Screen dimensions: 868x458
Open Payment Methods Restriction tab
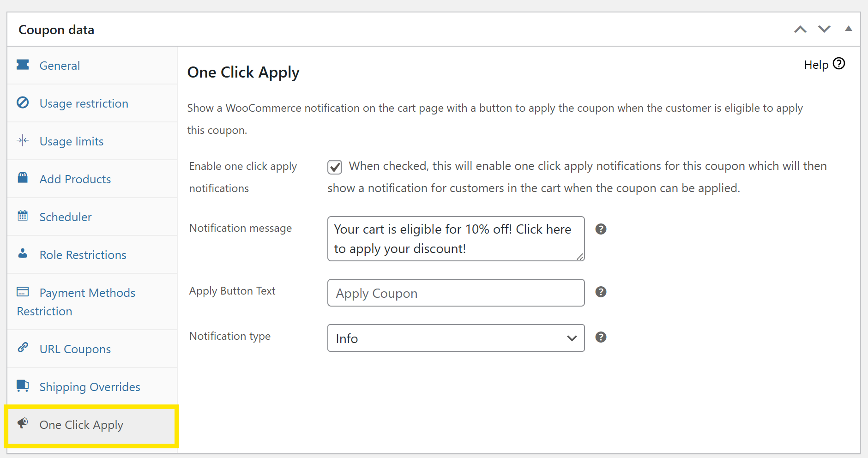92,301
